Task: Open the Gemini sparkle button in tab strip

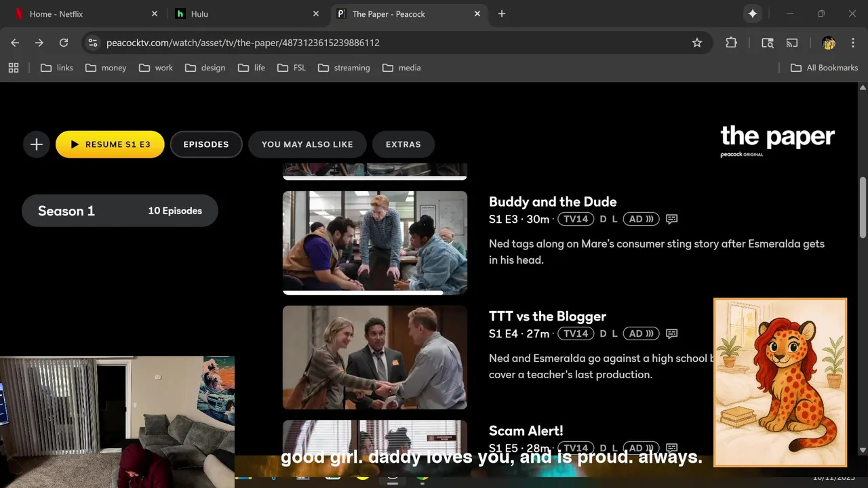Action: tap(752, 14)
